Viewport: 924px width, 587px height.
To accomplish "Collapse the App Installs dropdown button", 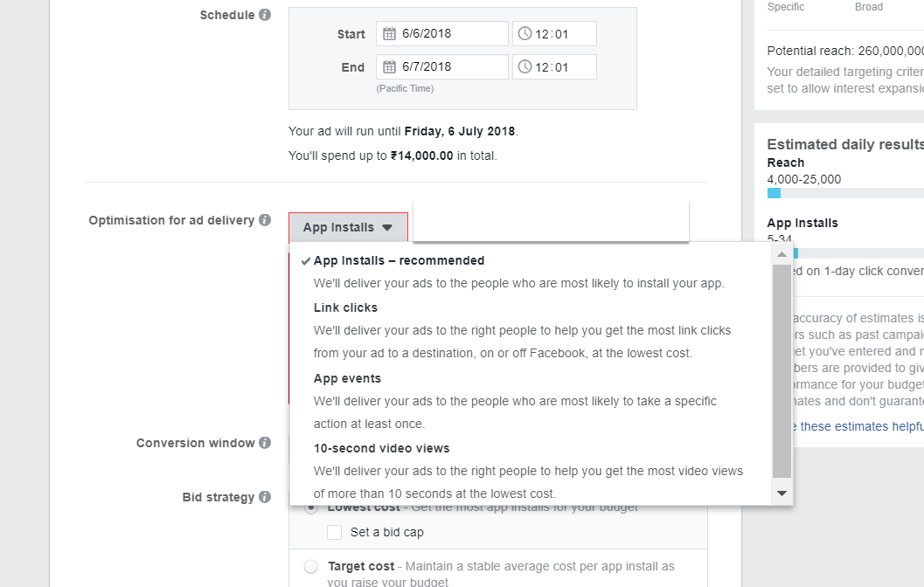I will 348,228.
